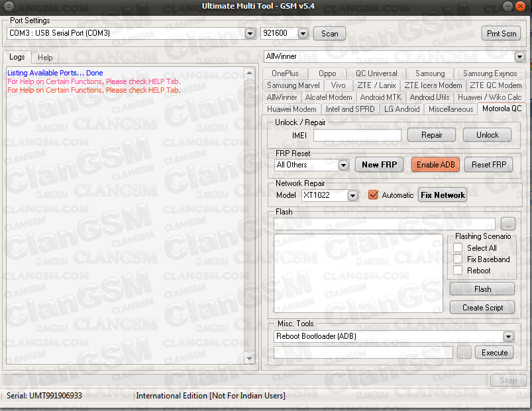Switch to the Help tab
Image resolution: width=532 pixels, height=411 pixels.
(x=45, y=58)
